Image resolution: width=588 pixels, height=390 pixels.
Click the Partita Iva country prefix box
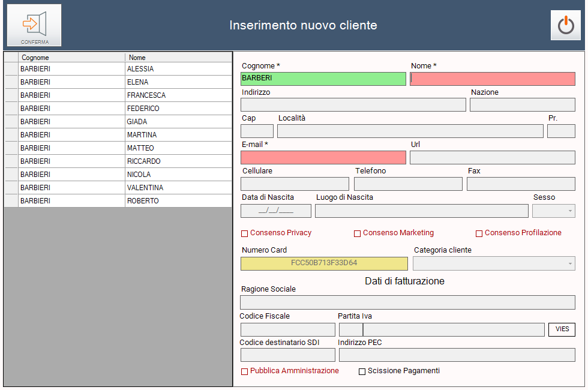pos(350,329)
